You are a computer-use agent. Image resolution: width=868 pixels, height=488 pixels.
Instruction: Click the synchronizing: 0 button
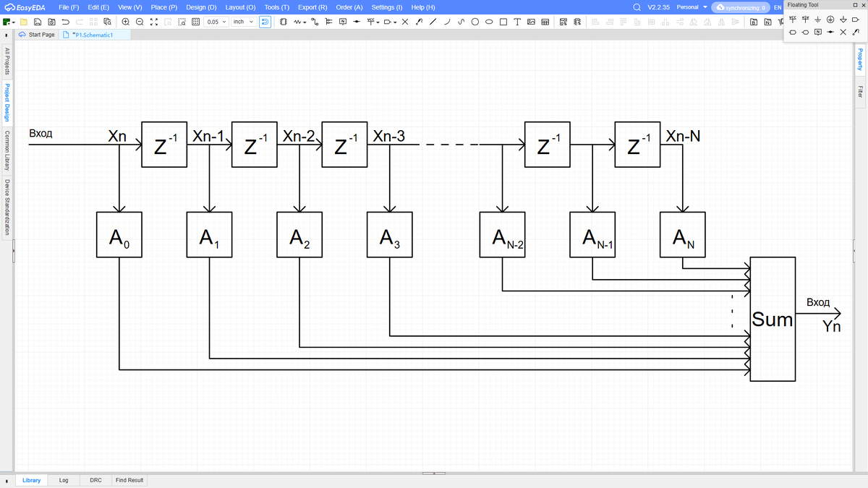(740, 7)
